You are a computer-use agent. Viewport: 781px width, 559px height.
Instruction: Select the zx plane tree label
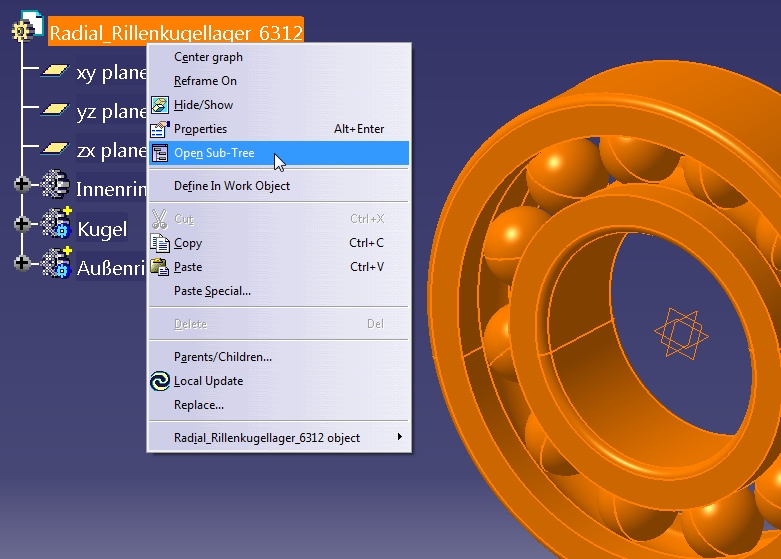(111, 150)
